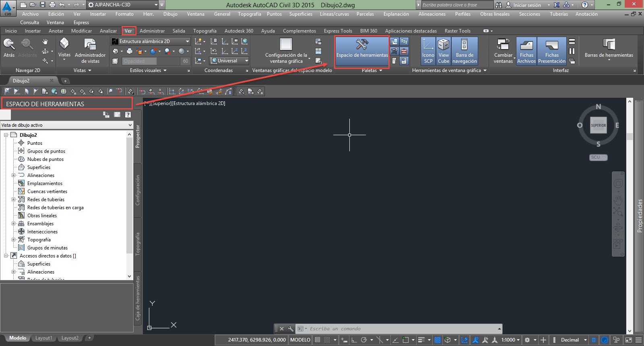This screenshot has width=644, height=346.
Task: Toggle Fichas Presentación tabs
Action: (x=551, y=51)
